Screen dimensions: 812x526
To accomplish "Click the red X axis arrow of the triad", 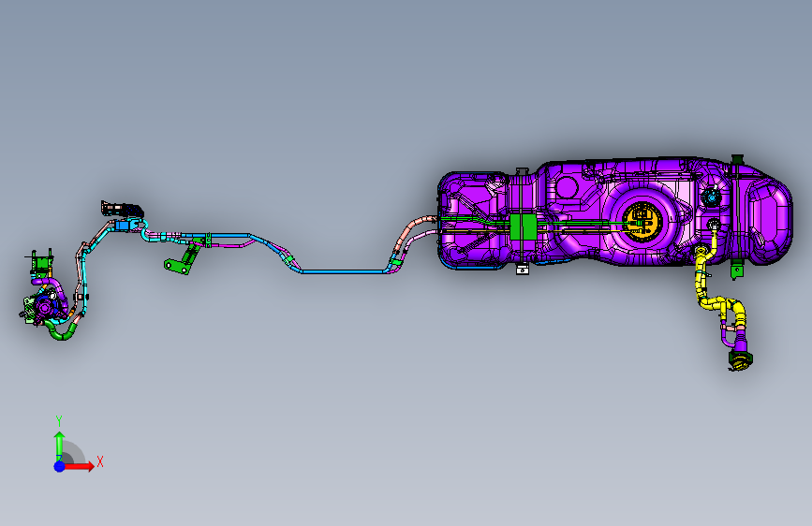I will (80, 466).
